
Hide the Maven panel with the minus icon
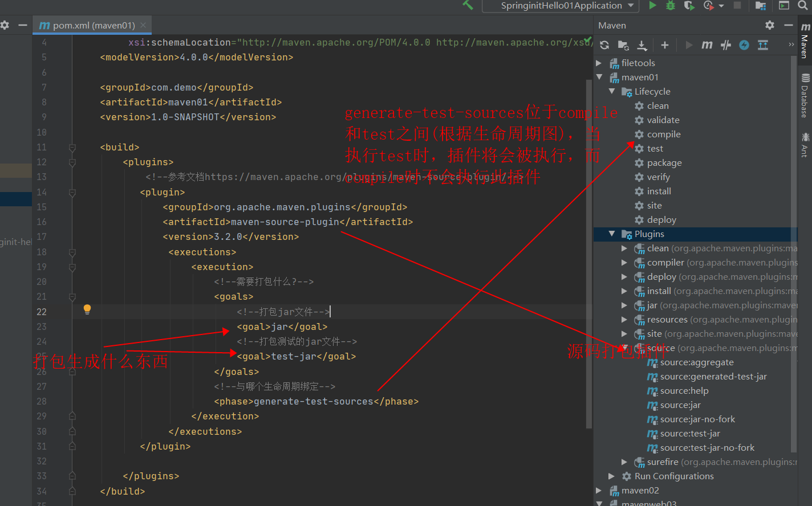click(789, 25)
